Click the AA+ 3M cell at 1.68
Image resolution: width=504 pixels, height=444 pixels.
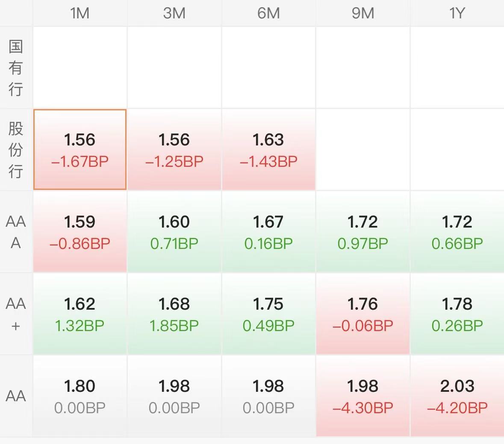(x=174, y=314)
